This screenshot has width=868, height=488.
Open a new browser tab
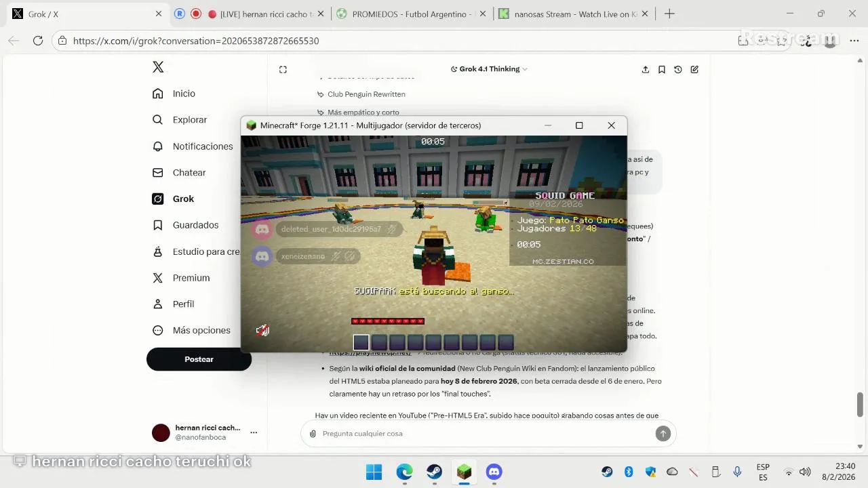[x=669, y=14]
